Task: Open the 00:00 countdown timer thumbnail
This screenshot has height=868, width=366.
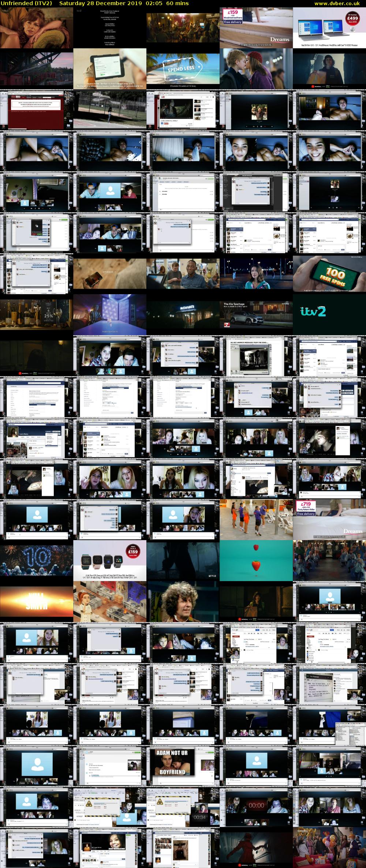Action: point(256,807)
